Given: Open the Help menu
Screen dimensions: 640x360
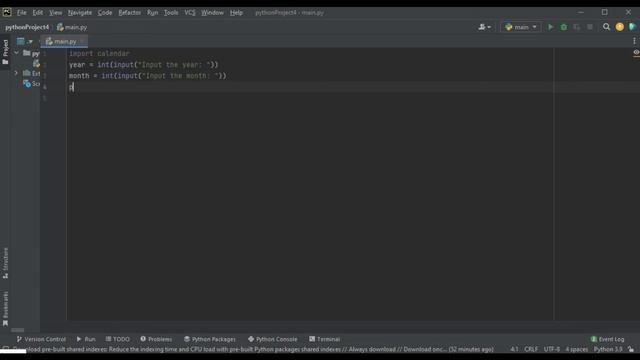Looking at the screenshot, I should tap(236, 13).
